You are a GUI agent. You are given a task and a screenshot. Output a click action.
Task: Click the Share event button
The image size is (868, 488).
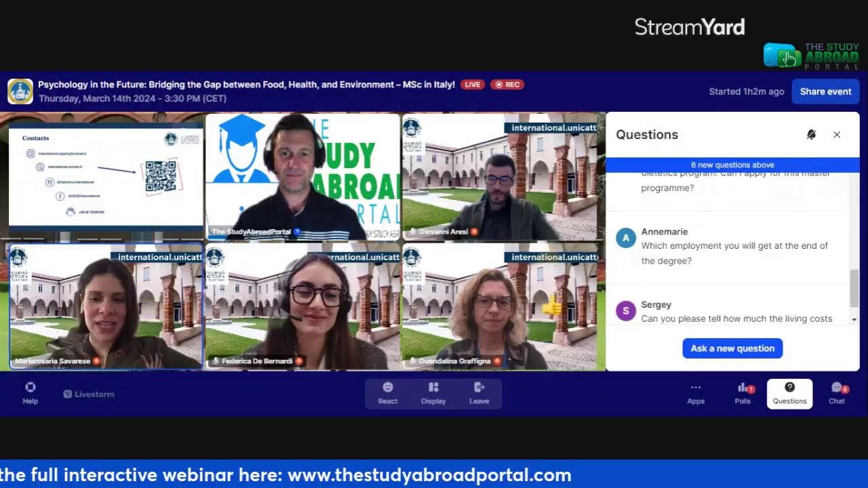pos(825,91)
